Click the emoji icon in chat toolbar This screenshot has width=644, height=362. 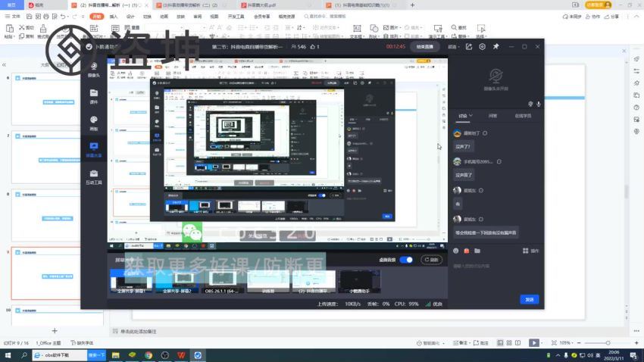click(456, 251)
